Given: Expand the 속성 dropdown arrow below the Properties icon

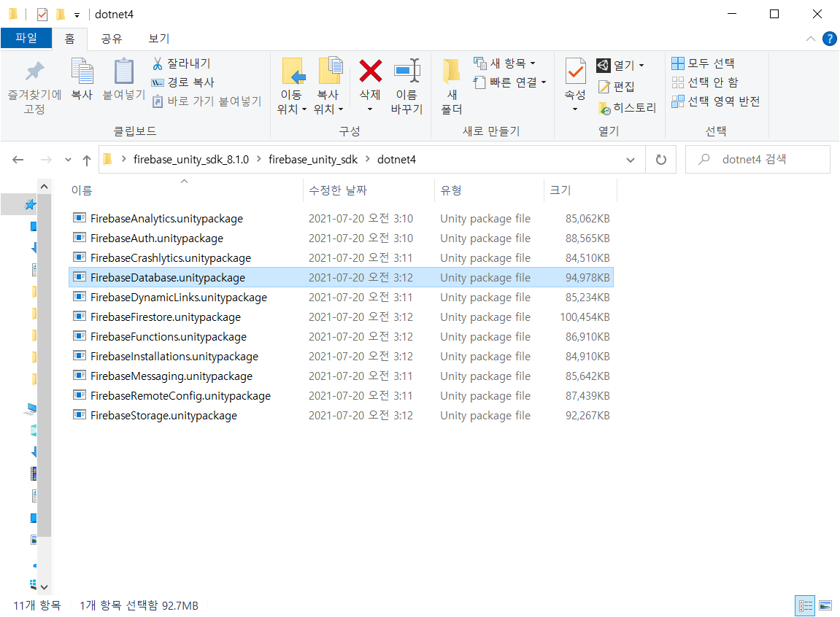Looking at the screenshot, I should pyautogui.click(x=575, y=109).
